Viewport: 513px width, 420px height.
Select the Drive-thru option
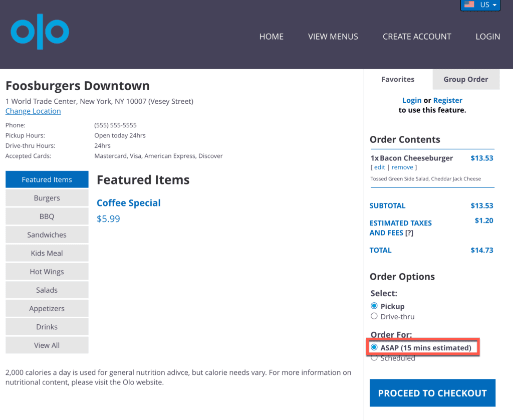[374, 316]
